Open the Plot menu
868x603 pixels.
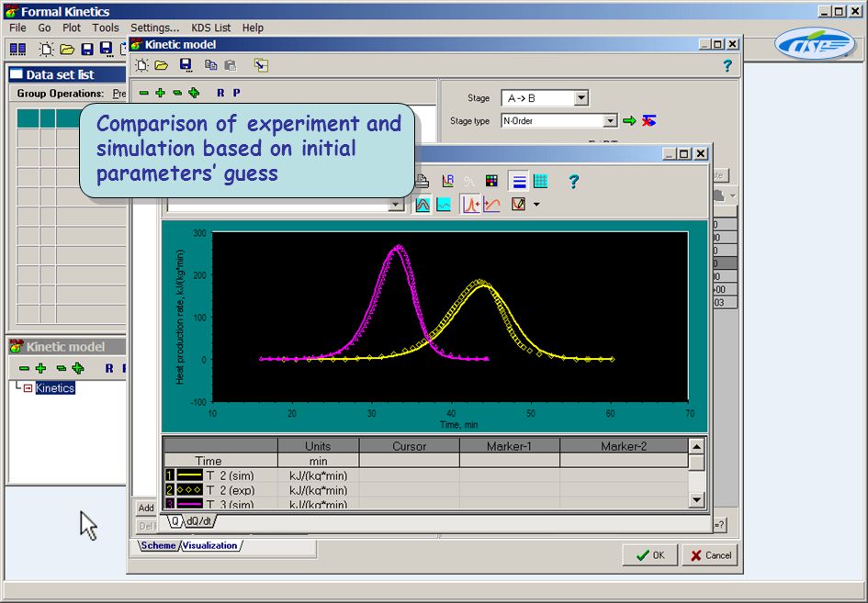pos(72,28)
